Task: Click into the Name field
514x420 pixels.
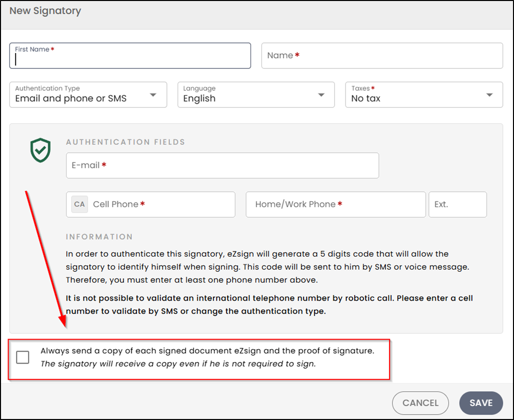Action: (x=382, y=55)
